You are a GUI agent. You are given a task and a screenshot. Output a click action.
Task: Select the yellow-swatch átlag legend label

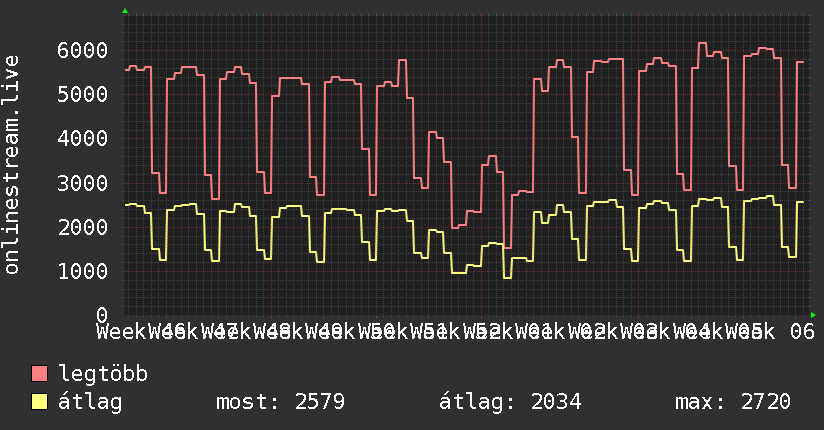90,402
